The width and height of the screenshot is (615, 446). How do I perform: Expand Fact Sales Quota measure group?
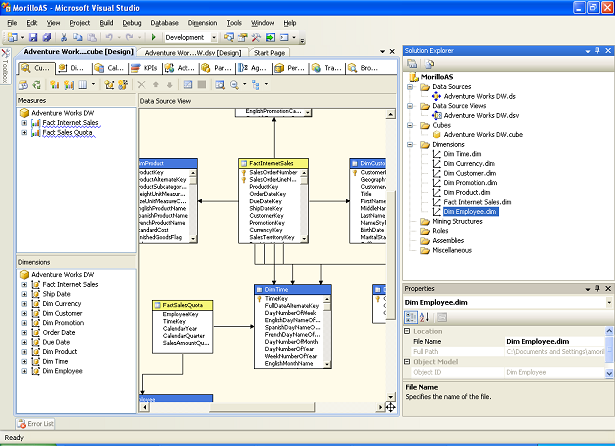(x=24, y=133)
